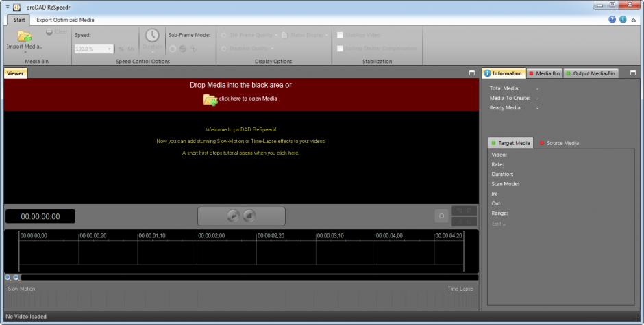Click the 'click here to open Media' link

(x=247, y=99)
